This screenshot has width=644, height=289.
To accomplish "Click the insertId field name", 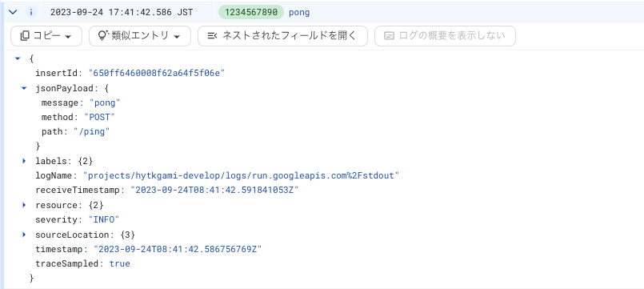I will coord(58,73).
